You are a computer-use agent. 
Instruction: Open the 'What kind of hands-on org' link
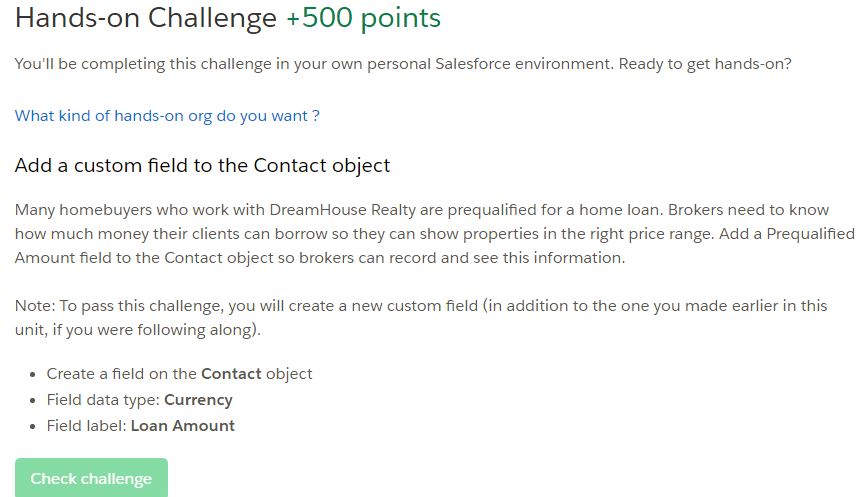click(167, 116)
